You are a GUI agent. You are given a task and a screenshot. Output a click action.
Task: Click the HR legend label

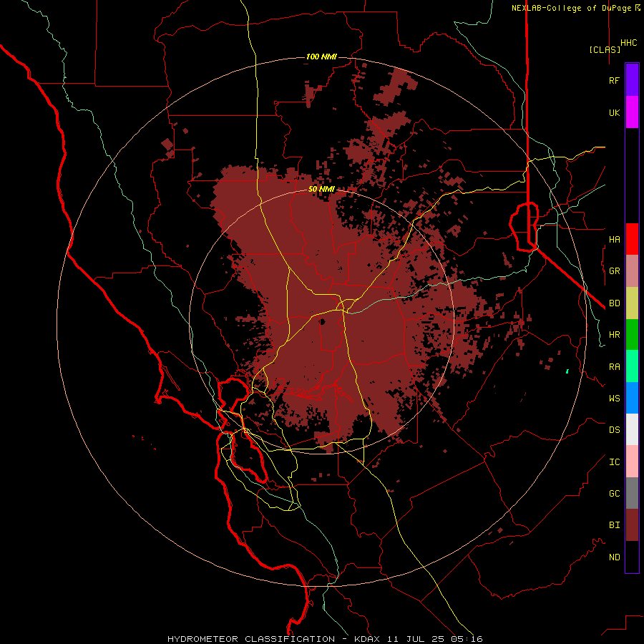pyautogui.click(x=614, y=335)
